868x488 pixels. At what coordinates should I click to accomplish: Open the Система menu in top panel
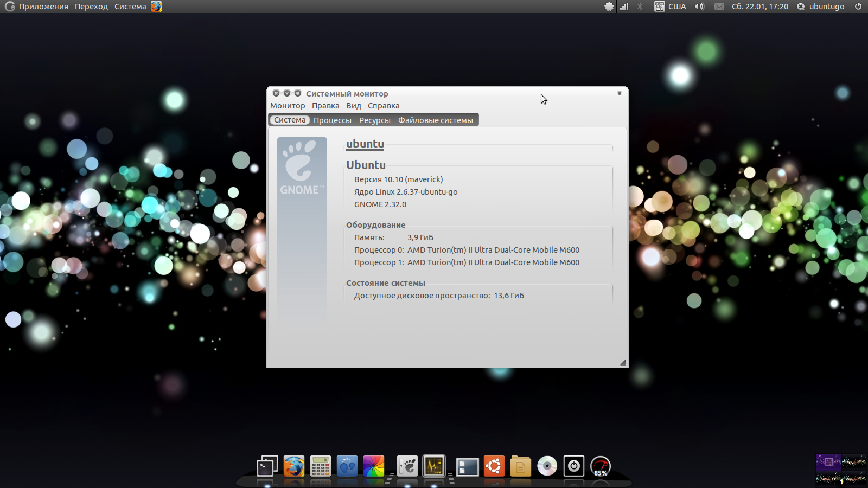tap(130, 7)
